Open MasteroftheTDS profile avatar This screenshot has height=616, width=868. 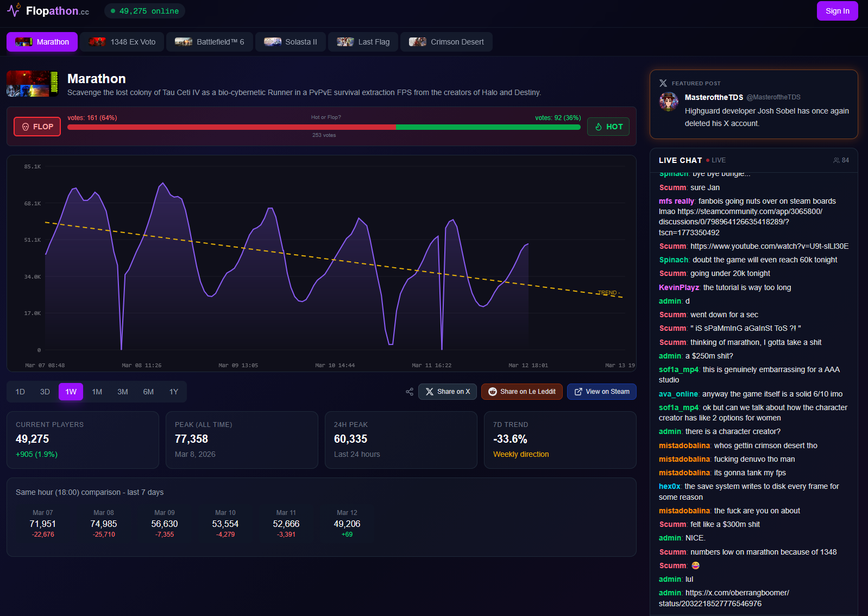[x=669, y=102]
